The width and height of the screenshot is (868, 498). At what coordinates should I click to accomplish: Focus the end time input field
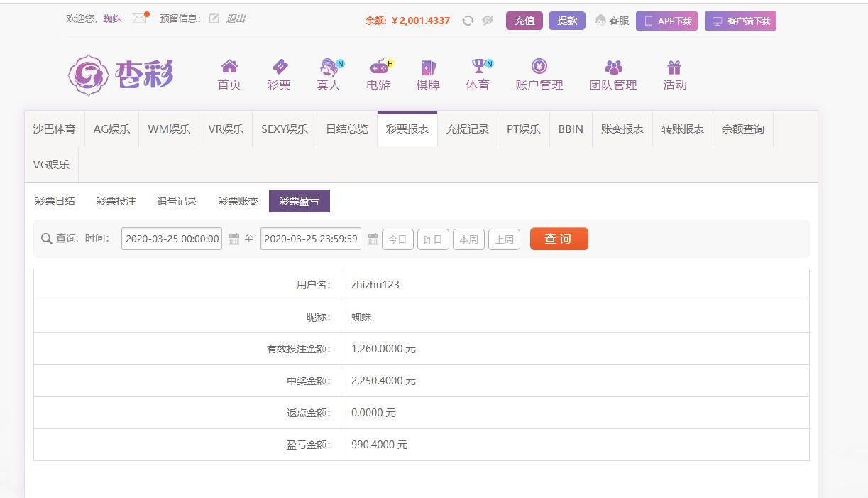[311, 239]
